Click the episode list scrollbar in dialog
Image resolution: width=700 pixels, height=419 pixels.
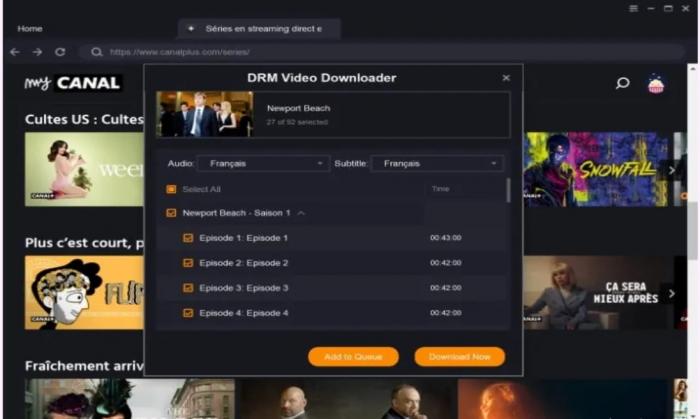click(508, 191)
